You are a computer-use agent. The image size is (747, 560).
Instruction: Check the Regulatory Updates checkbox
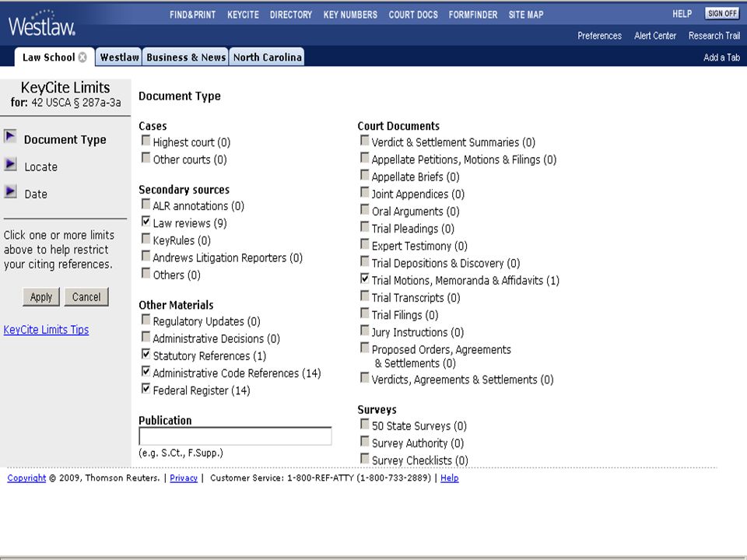coord(146,320)
